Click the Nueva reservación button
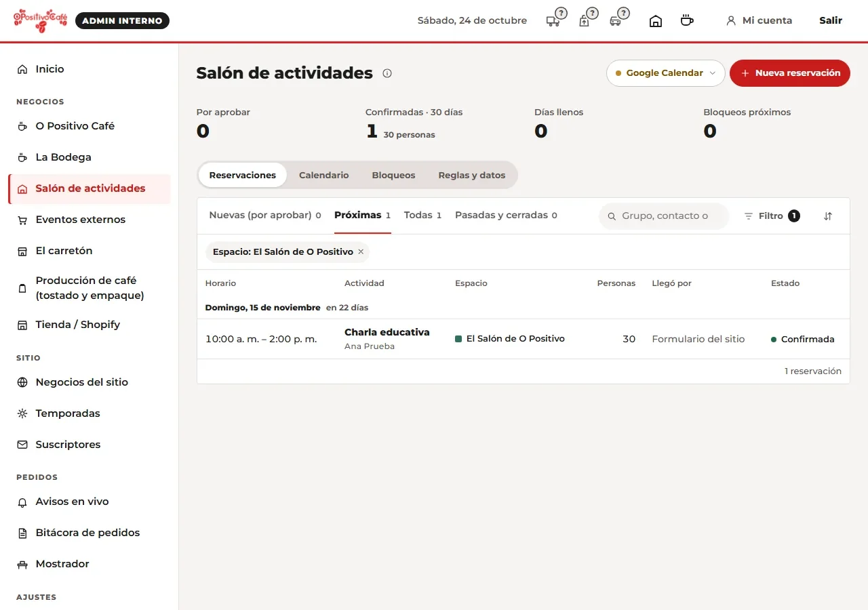868x610 pixels. click(x=790, y=73)
